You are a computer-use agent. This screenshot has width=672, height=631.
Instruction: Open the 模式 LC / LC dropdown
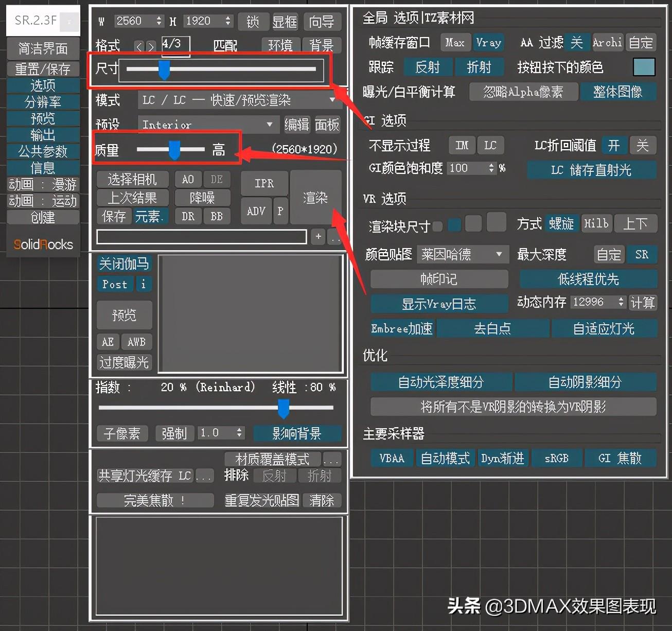click(x=240, y=100)
